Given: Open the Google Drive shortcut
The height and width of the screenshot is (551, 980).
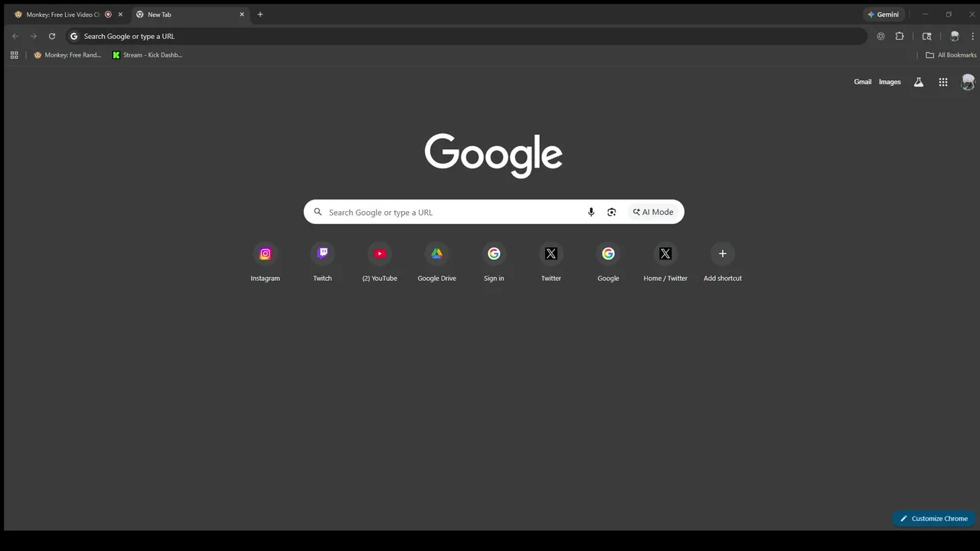Looking at the screenshot, I should (x=436, y=262).
